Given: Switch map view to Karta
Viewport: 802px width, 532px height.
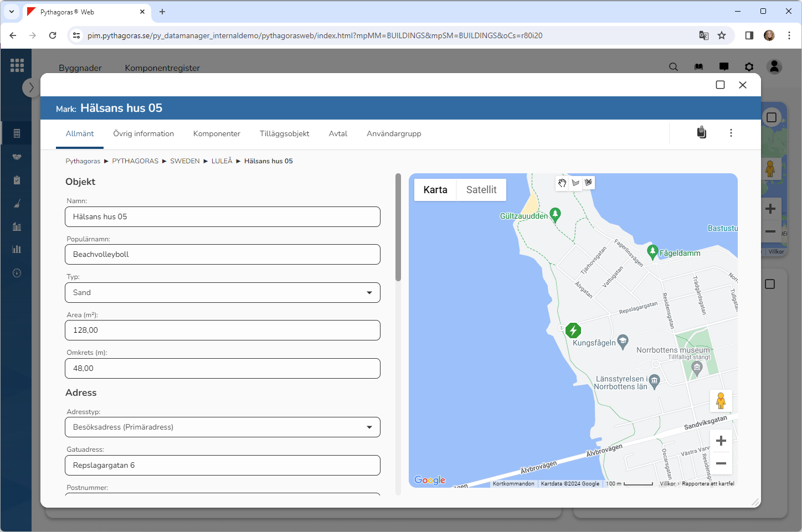Looking at the screenshot, I should click(x=435, y=190).
